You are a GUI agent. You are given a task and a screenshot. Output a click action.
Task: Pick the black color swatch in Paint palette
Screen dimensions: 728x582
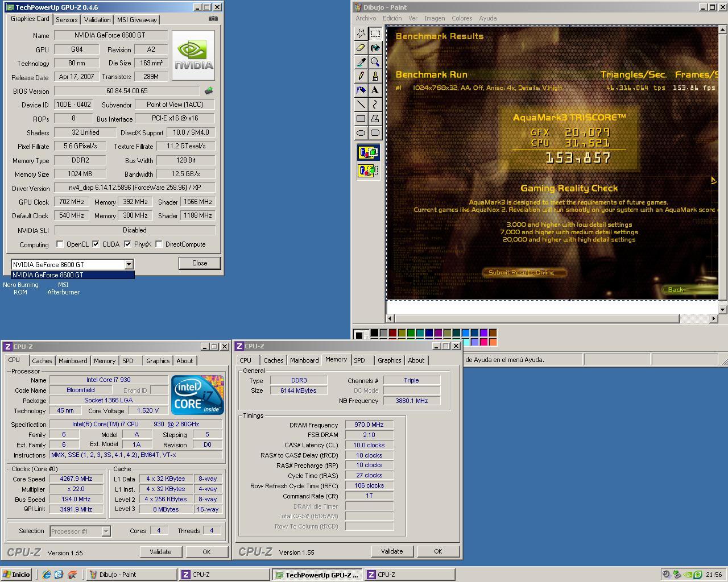tap(374, 333)
